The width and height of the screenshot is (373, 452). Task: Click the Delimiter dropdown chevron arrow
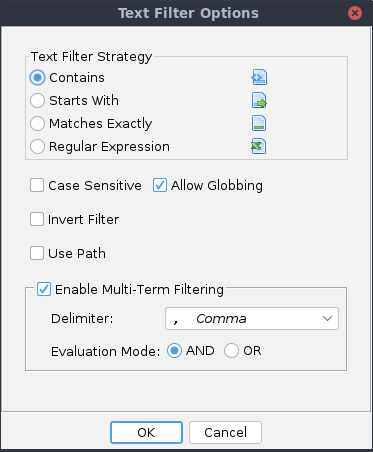pyautogui.click(x=327, y=319)
